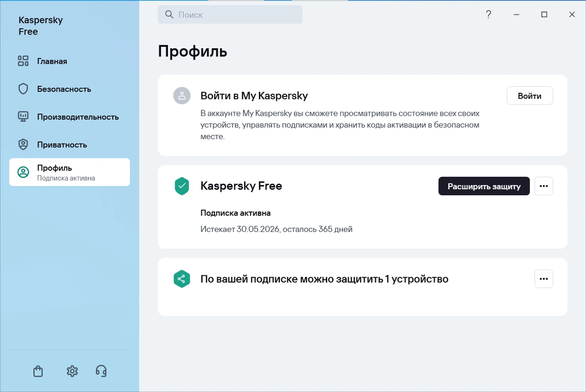Viewport: 586px width, 392px height.
Task: Open more options for device protection card
Action: [x=544, y=279]
